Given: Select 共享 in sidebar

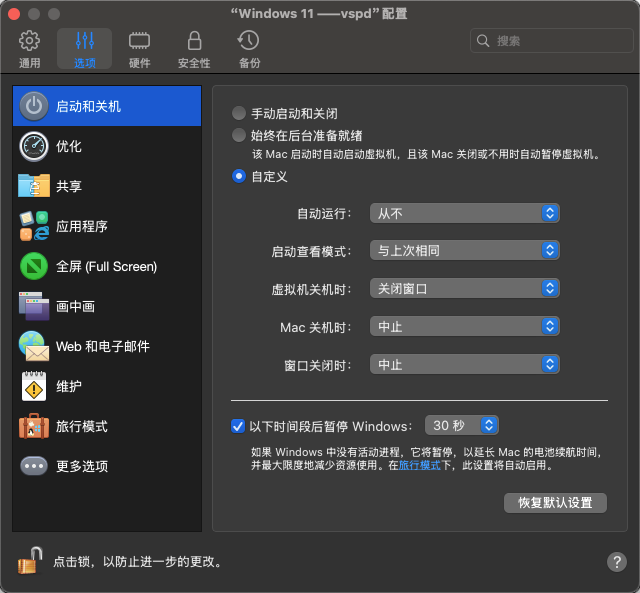Looking at the screenshot, I should click(x=107, y=186).
